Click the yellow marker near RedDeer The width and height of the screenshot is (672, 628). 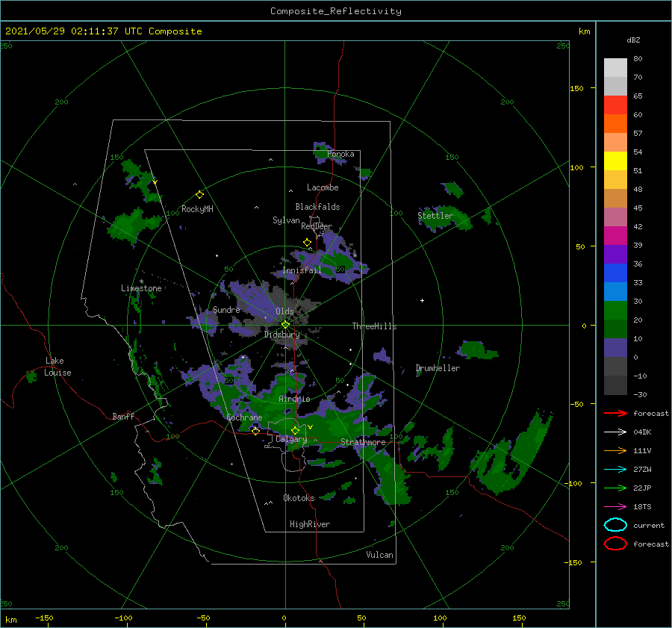pyautogui.click(x=307, y=243)
